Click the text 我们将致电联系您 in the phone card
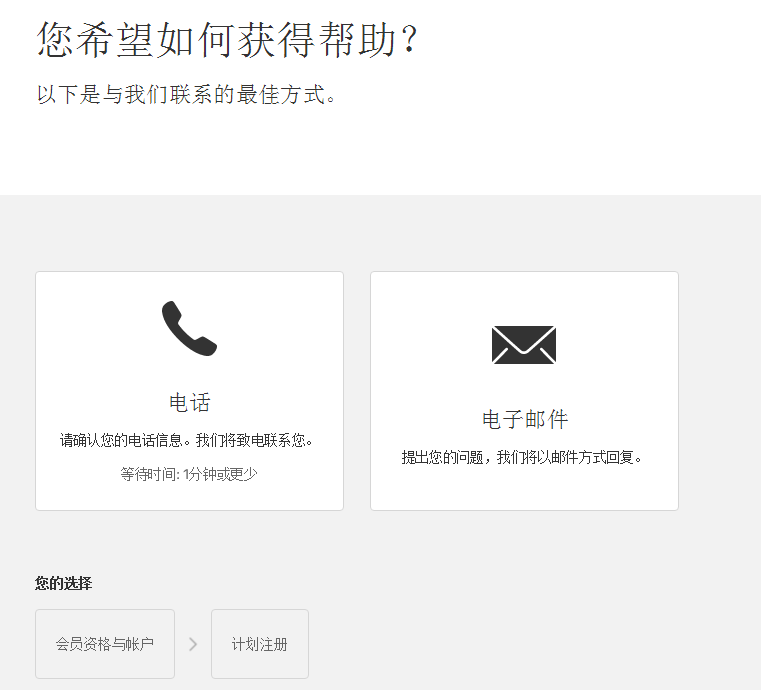The image size is (761, 690). (x=254, y=441)
